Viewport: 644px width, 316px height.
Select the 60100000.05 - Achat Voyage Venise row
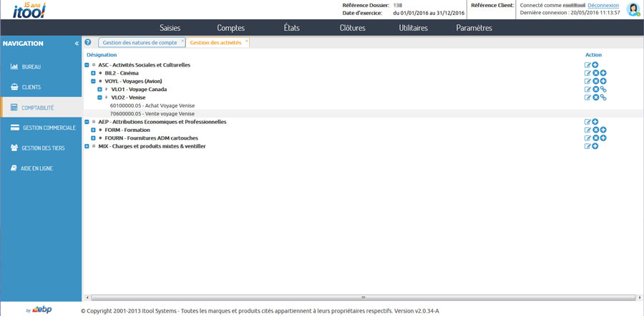click(364, 105)
